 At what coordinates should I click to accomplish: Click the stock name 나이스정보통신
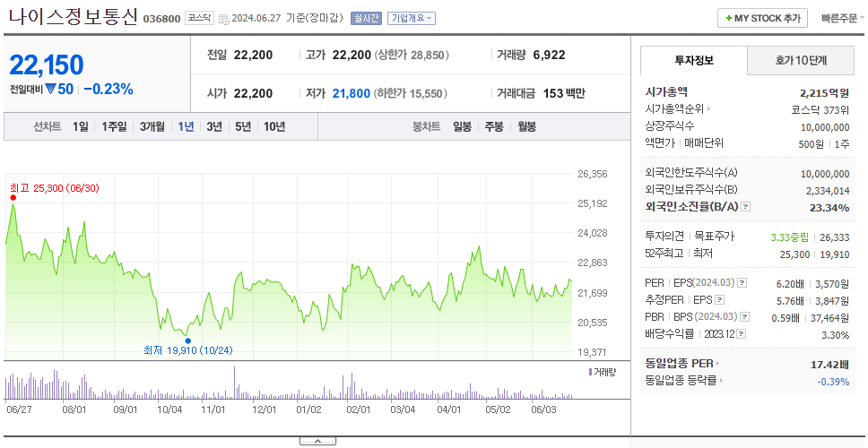tap(73, 17)
